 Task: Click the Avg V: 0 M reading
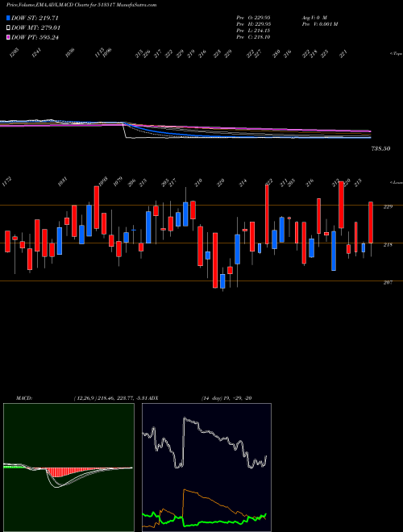314,17
